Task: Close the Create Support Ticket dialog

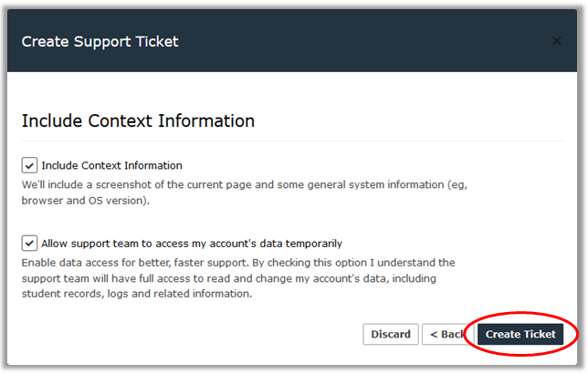Action: click(557, 42)
